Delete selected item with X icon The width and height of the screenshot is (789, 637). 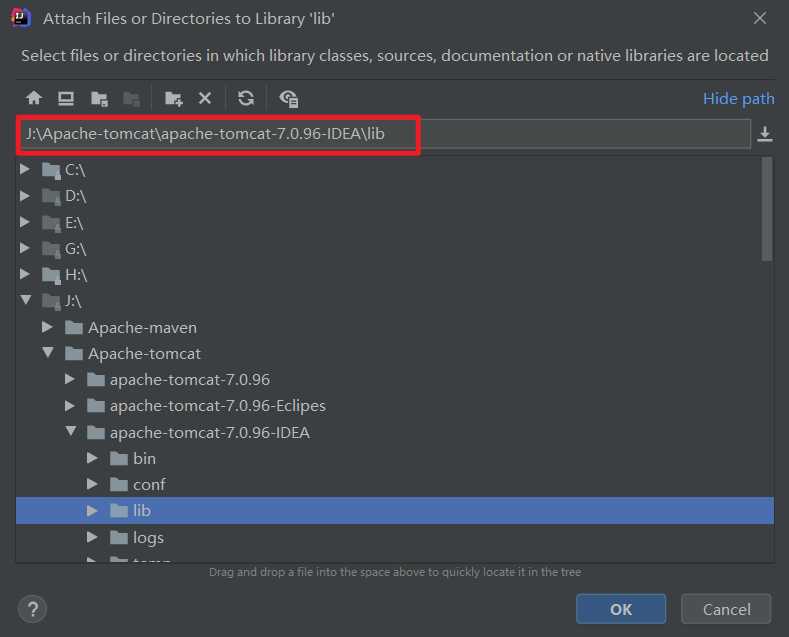[205, 98]
